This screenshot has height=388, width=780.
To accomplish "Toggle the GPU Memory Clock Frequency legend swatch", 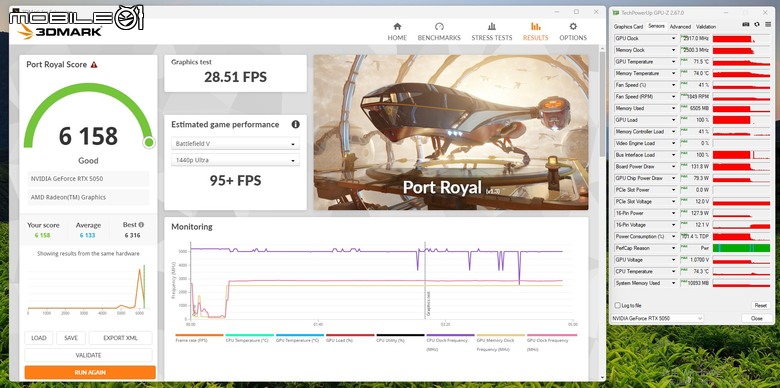I will pos(501,335).
